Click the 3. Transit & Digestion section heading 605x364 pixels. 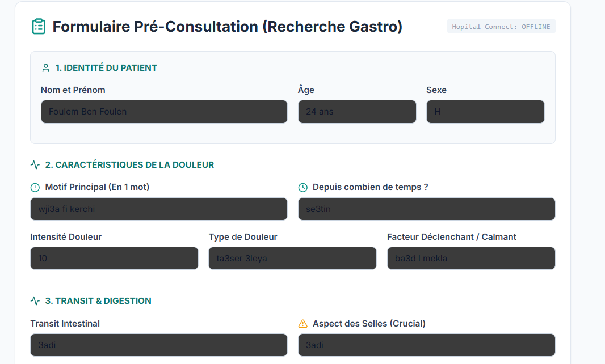tap(98, 301)
